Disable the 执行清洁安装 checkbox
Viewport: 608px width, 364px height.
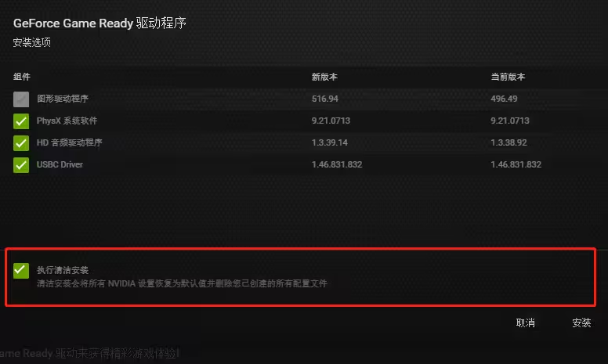(x=21, y=270)
